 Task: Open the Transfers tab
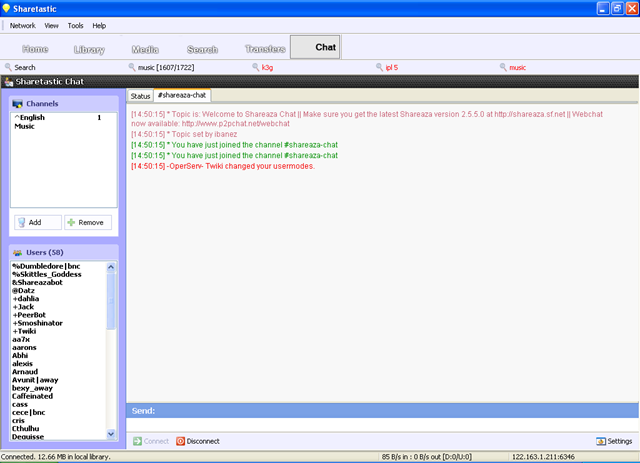coord(264,48)
